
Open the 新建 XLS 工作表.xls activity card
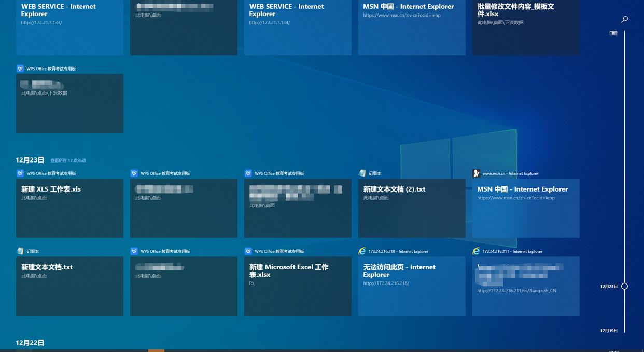click(x=69, y=208)
